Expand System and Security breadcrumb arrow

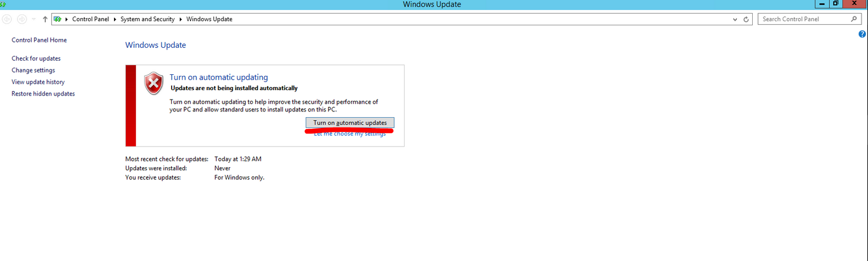(181, 19)
